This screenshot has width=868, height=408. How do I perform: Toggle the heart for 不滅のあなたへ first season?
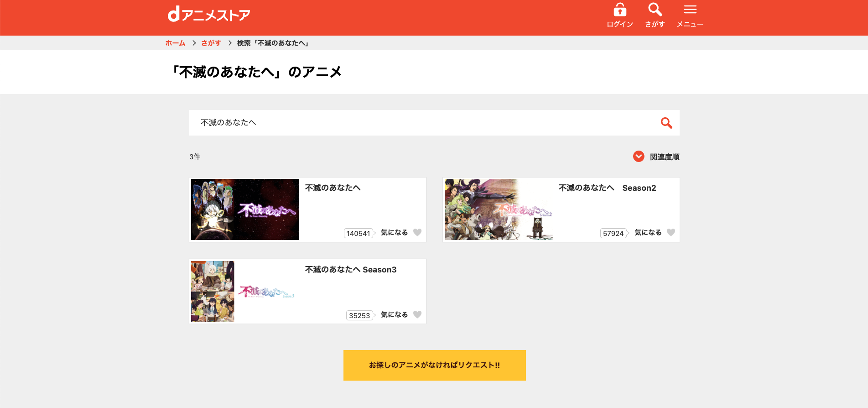tap(417, 232)
